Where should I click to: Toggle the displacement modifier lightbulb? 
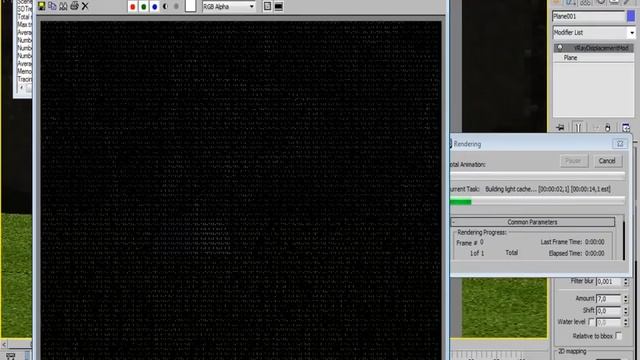pos(560,48)
